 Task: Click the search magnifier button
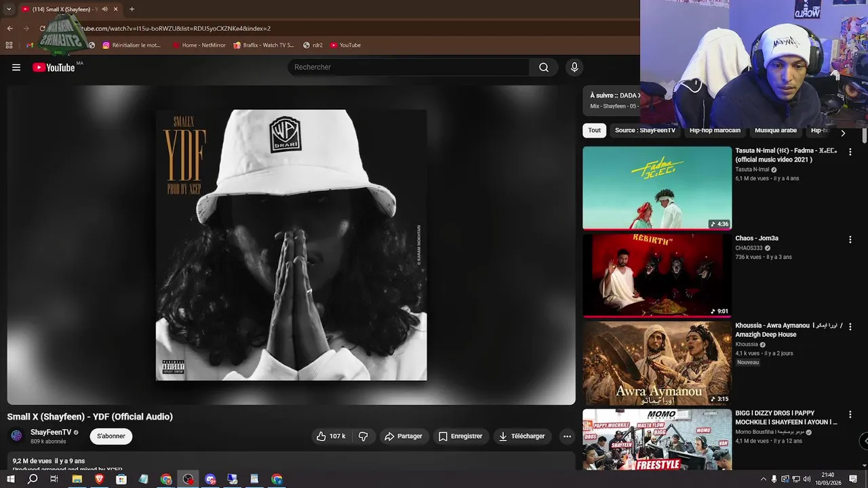click(544, 67)
